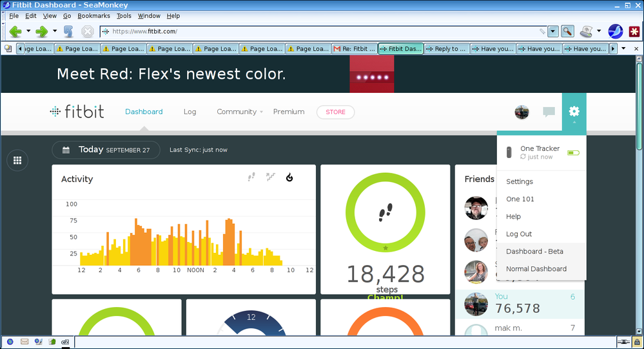Click the online/offline connection icon in status bar
This screenshot has height=349, width=644.
point(623,342)
